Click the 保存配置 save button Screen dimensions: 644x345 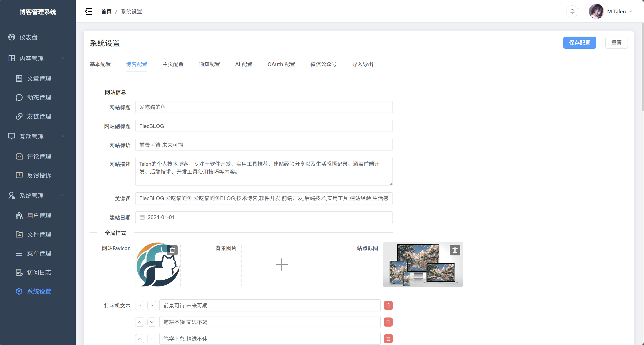click(x=580, y=42)
